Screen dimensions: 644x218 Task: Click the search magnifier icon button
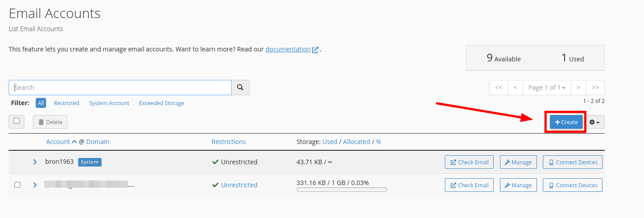coord(240,88)
